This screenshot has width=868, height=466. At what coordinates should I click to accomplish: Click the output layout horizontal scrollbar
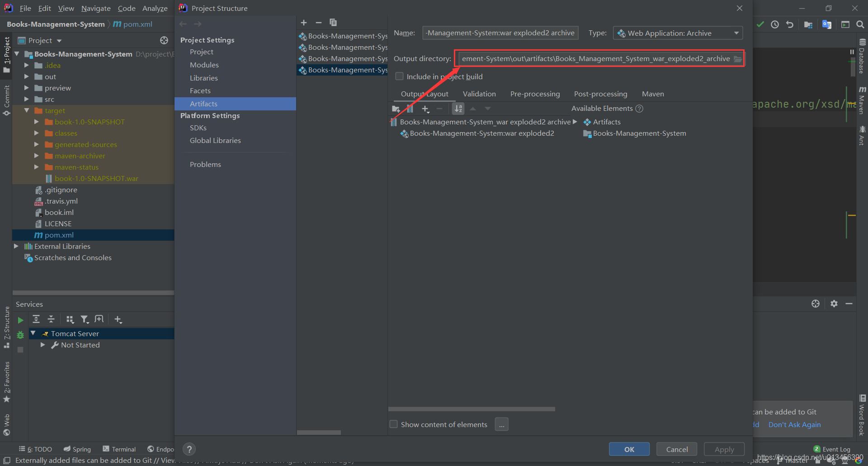tap(472, 409)
